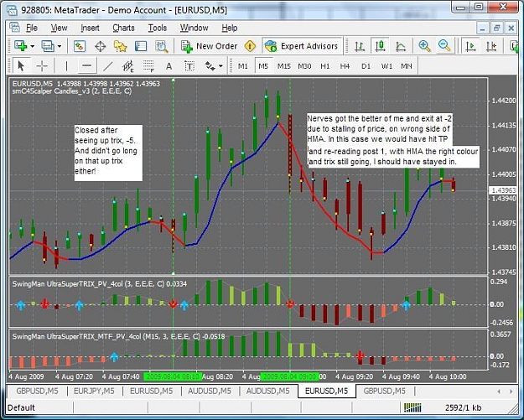Open the New Chart dropdown arrow
The width and height of the screenshot is (524, 420).
33,46
